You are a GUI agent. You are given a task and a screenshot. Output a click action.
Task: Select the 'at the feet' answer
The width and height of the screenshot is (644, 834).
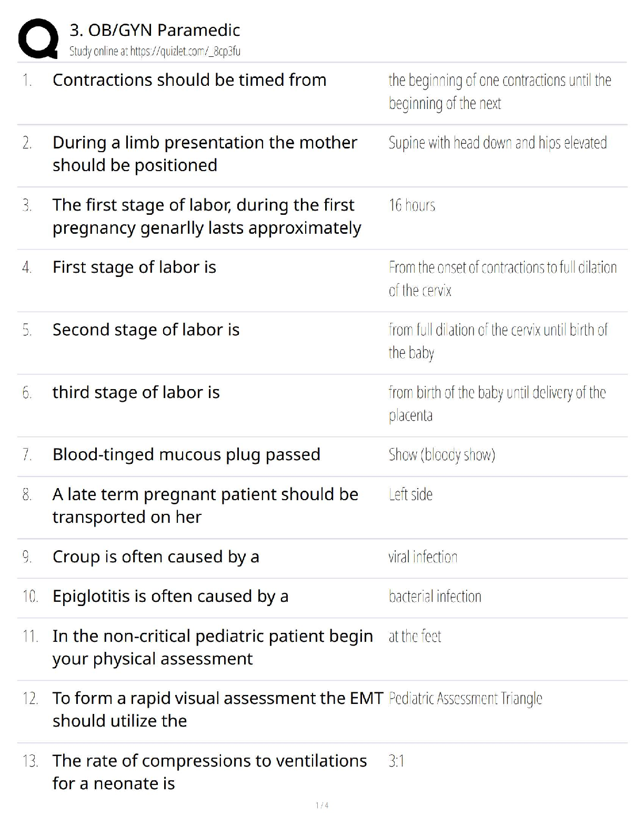pyautogui.click(x=415, y=637)
